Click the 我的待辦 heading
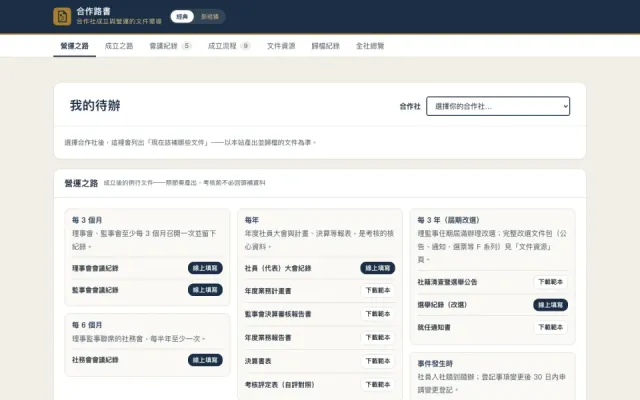 click(x=95, y=106)
